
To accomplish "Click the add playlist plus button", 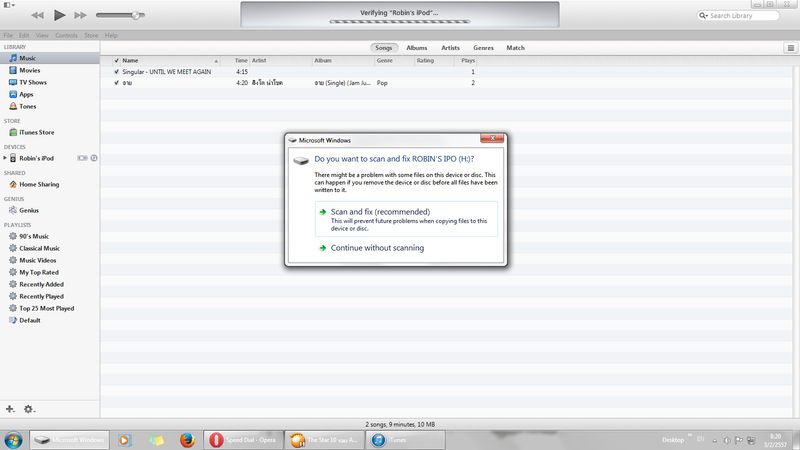I will (10, 409).
